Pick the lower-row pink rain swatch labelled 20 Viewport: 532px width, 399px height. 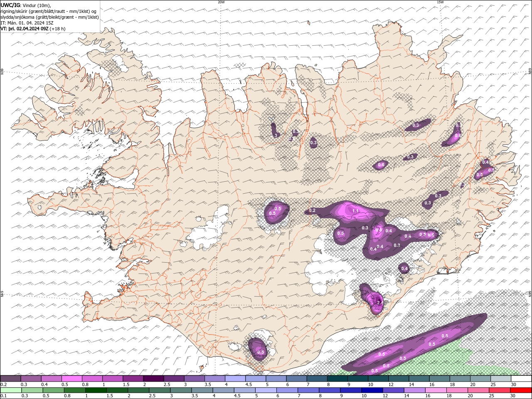[x=479, y=390]
